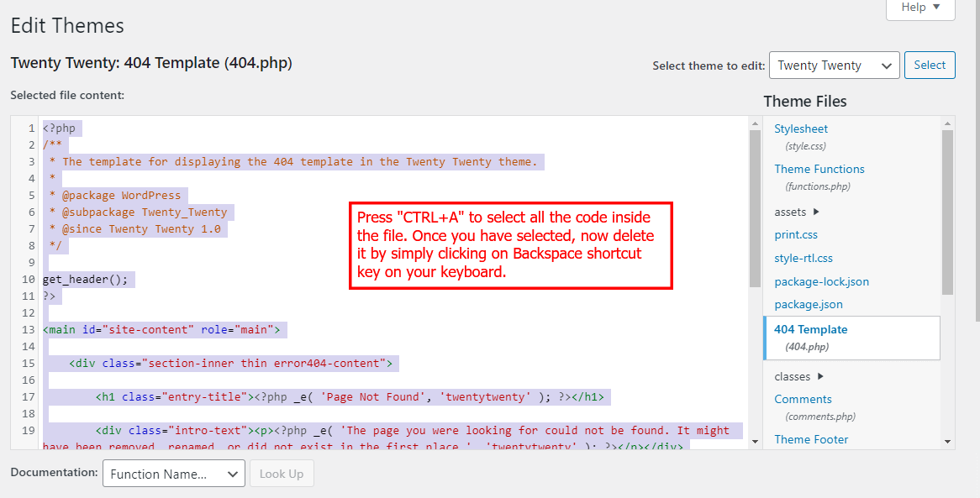The width and height of the screenshot is (980, 498).
Task: Click the Theme Files list scroll down arrow
Action: coord(948,441)
